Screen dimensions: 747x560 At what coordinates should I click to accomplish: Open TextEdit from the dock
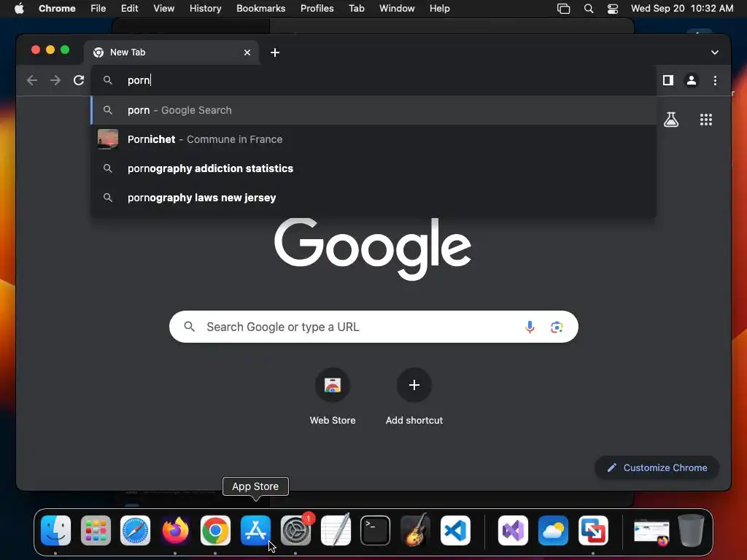coord(336,531)
